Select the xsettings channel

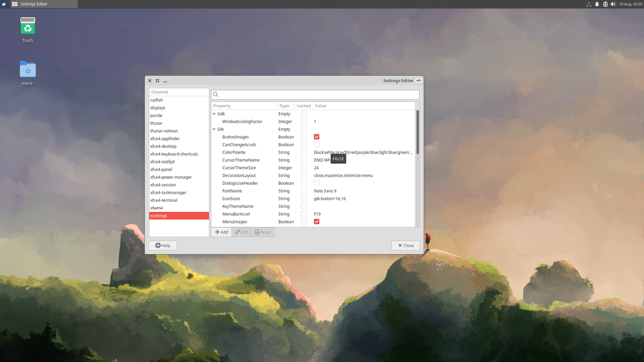[x=179, y=216]
